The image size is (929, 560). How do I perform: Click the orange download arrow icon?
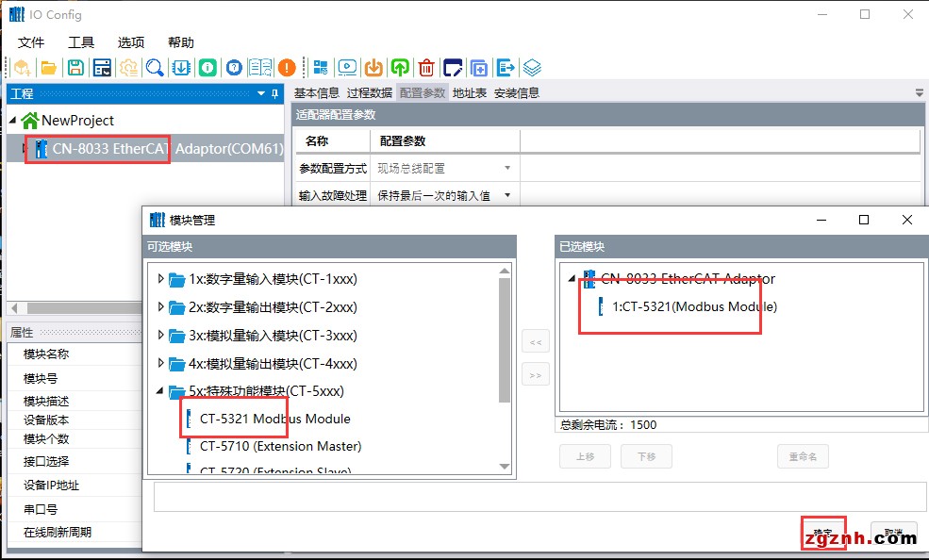tap(373, 68)
